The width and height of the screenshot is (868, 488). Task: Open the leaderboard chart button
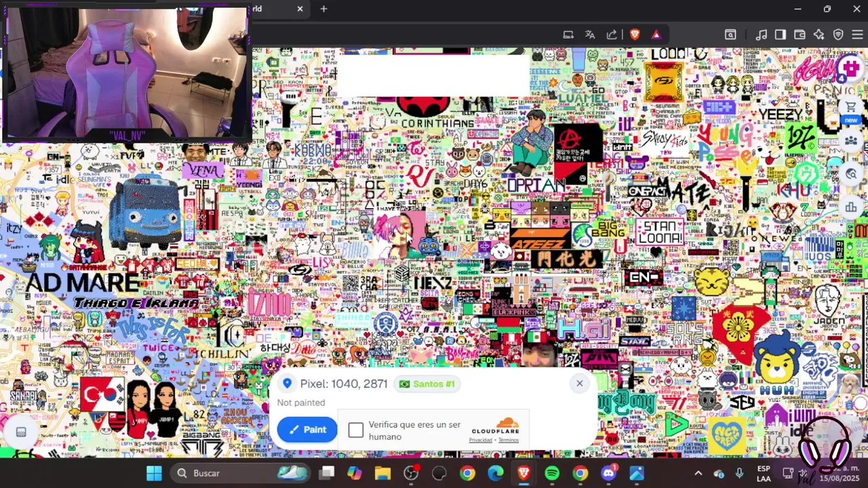[x=850, y=207]
